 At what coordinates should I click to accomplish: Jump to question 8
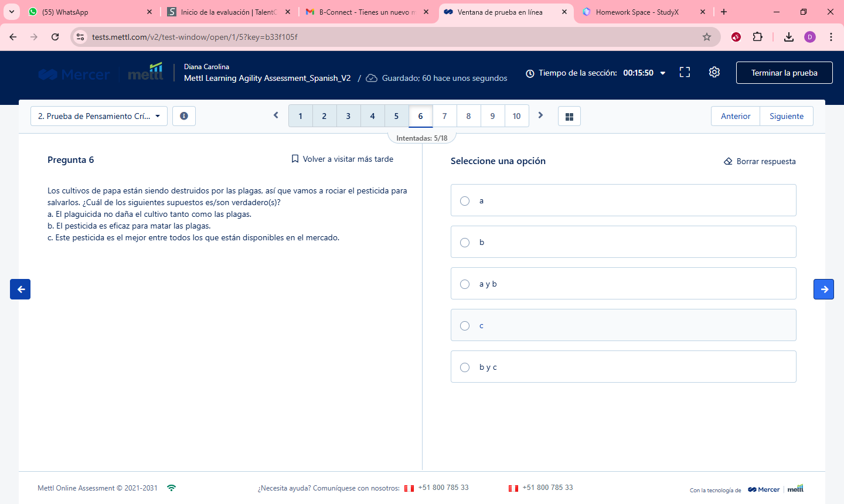468,116
